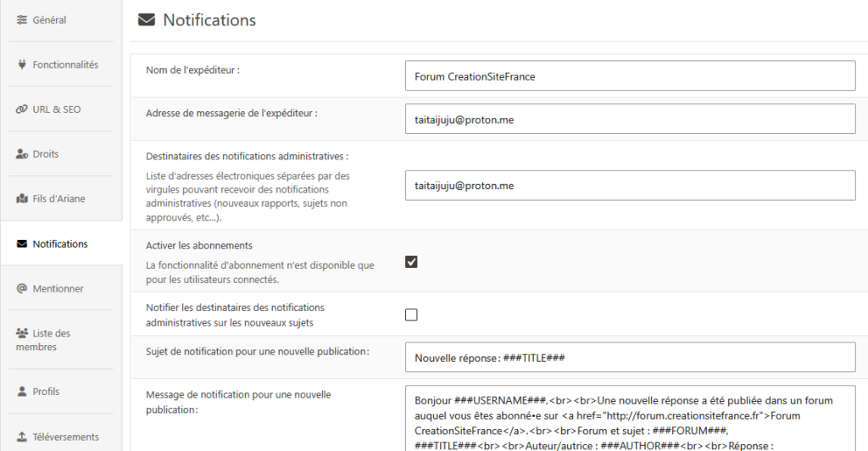
Task: Click the Notifications page heading
Action: (x=209, y=19)
